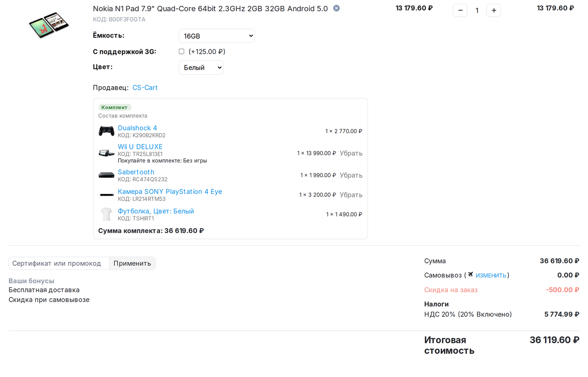Screen dimensions: 588x377
Task: Click the Nokia N1 Pad quantity field
Action: click(477, 10)
